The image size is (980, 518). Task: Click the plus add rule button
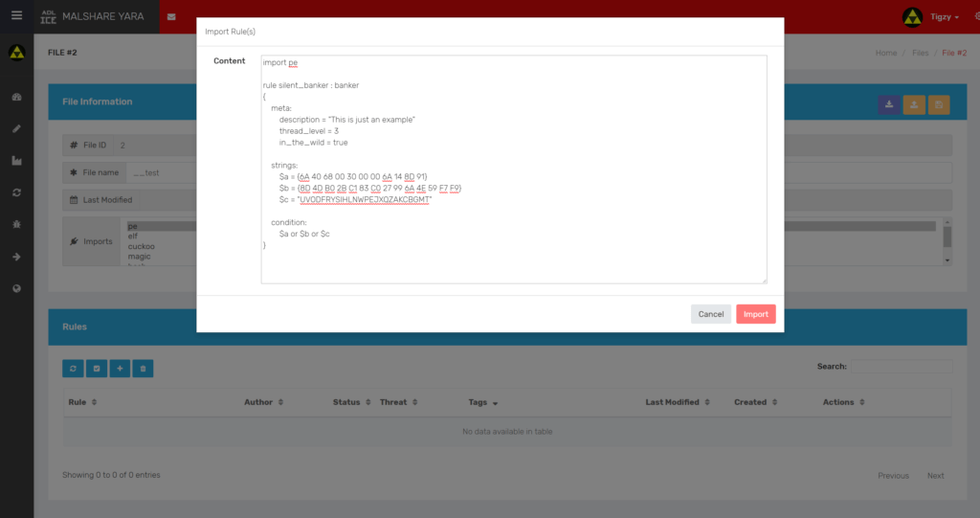click(120, 368)
